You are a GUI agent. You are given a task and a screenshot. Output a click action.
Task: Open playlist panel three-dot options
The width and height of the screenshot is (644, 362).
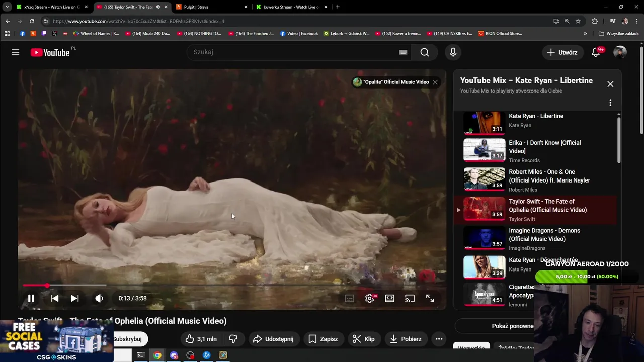coord(610,103)
